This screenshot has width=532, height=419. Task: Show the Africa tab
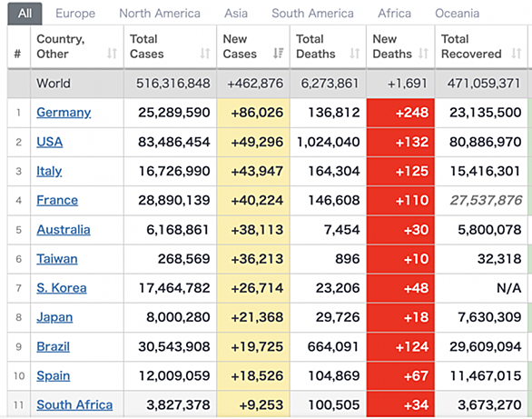coord(395,14)
